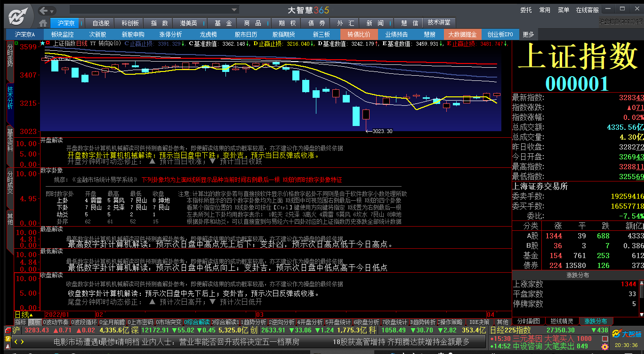Click the settings icon next to the star

pyautogui.click(x=48, y=43)
